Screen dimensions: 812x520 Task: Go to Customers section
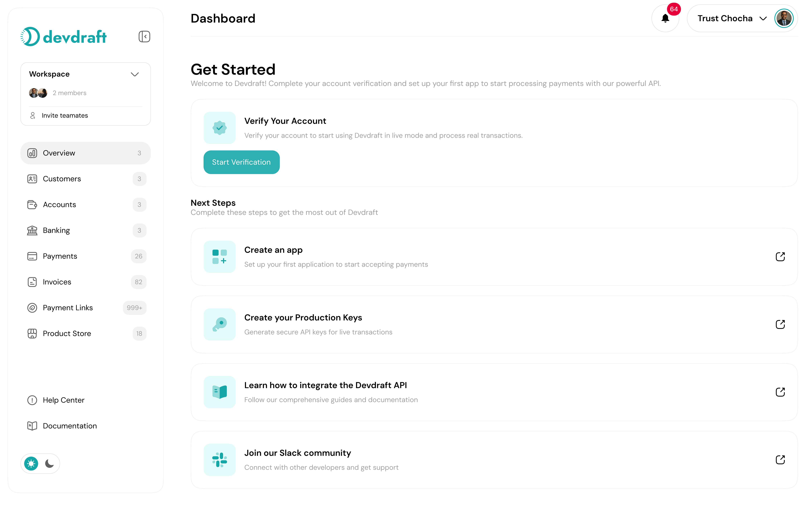coord(62,179)
